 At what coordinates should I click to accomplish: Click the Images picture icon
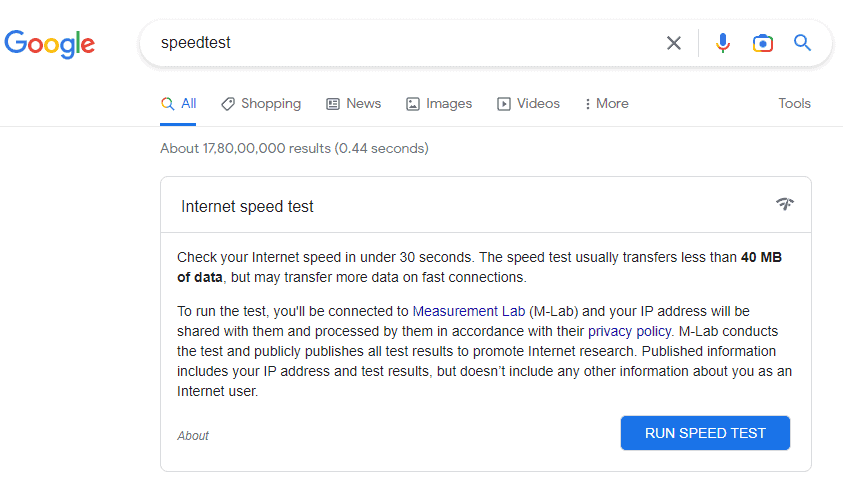412,104
